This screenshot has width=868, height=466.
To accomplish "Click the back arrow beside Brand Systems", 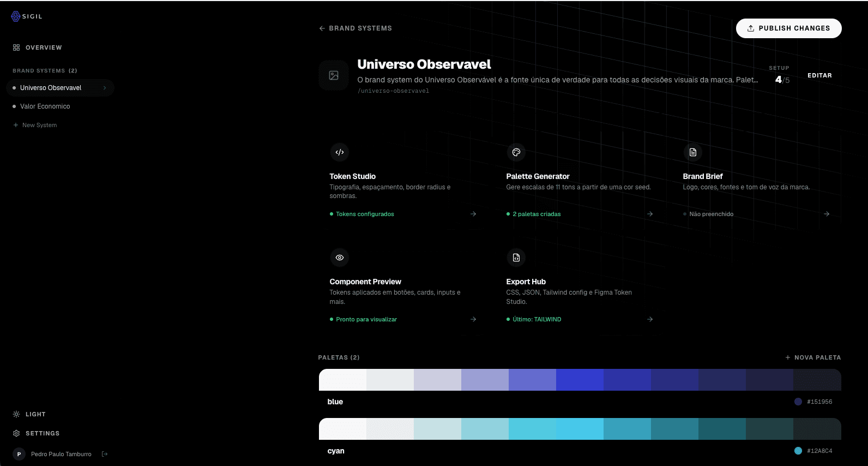I will pos(322,28).
